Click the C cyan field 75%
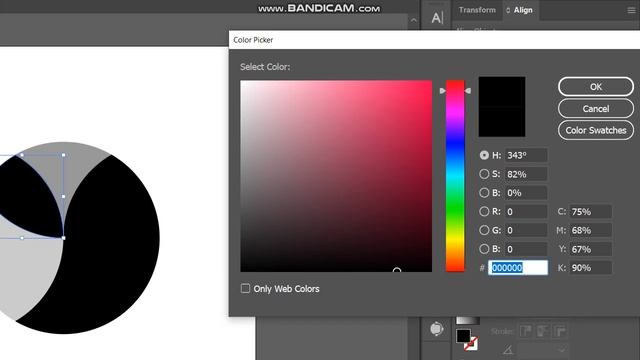 click(591, 211)
